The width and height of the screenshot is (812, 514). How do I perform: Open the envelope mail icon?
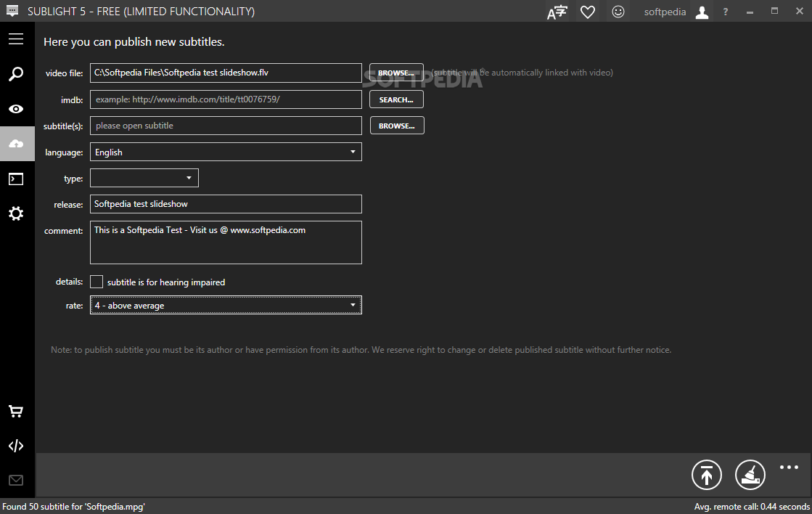point(16,481)
